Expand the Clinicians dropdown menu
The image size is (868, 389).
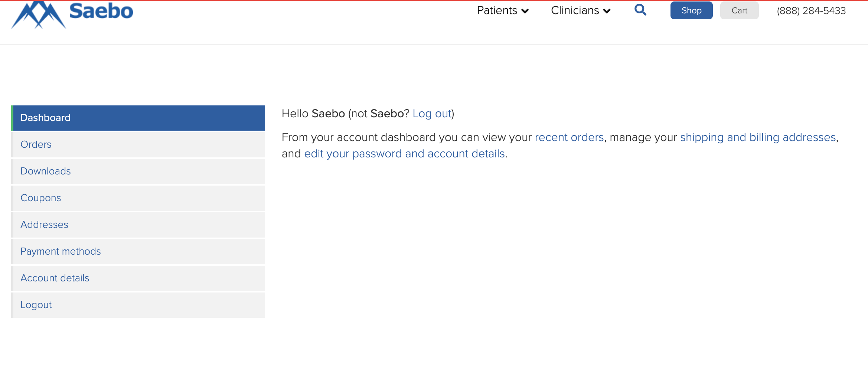[x=581, y=10]
